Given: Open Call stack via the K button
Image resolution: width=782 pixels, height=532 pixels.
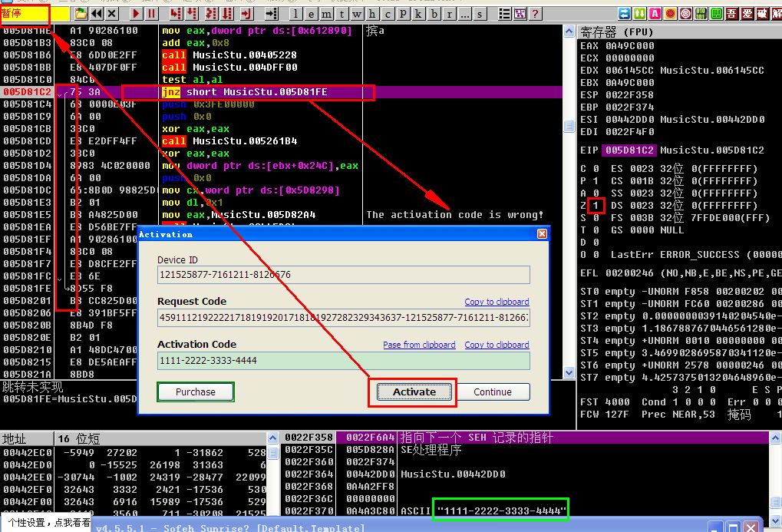Looking at the screenshot, I should [x=418, y=14].
